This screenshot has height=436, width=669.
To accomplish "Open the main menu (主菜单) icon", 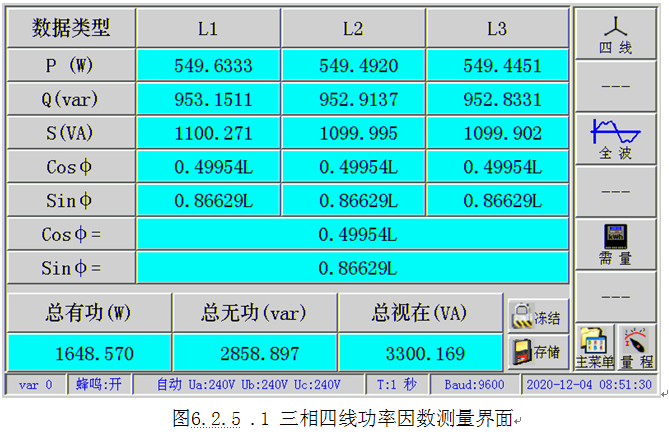I will [x=595, y=347].
